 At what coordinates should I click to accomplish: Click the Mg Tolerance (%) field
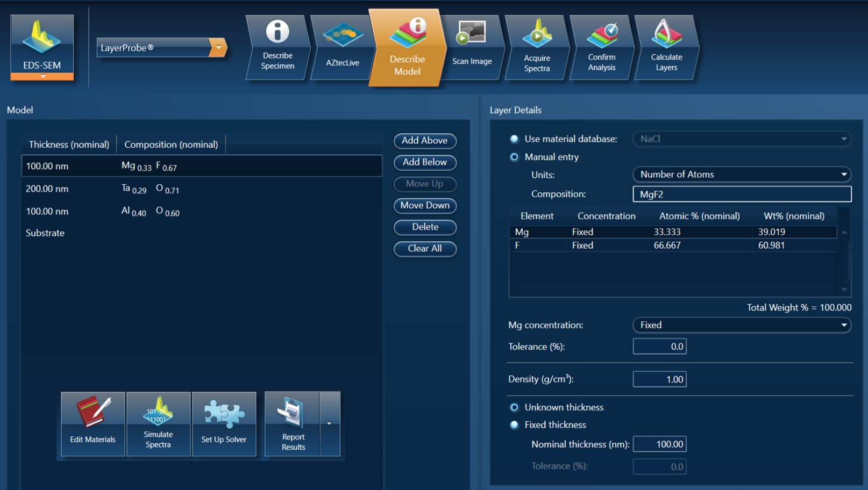tap(659, 347)
